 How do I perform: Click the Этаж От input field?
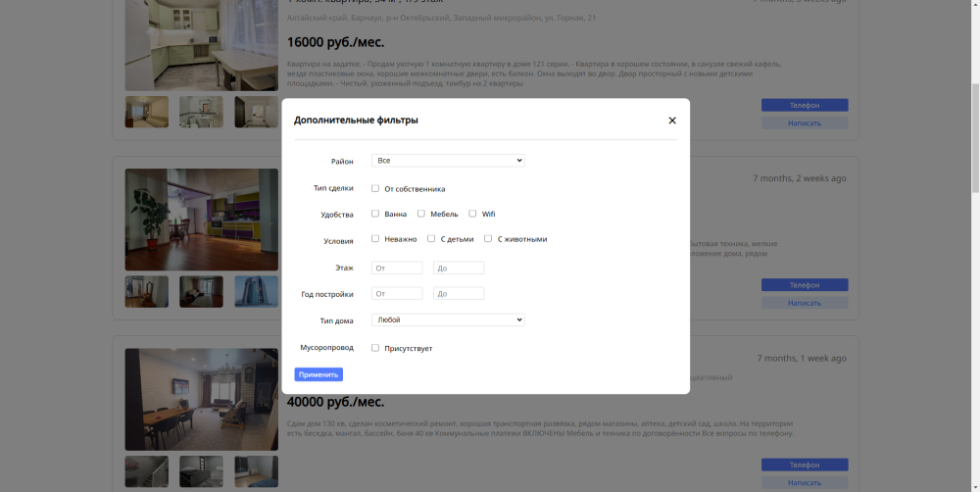tap(397, 268)
